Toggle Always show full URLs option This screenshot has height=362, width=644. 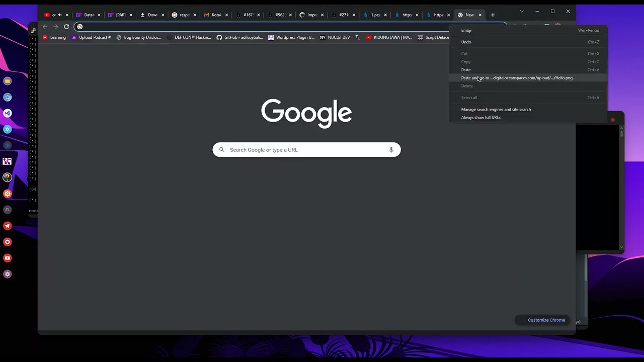(528, 117)
